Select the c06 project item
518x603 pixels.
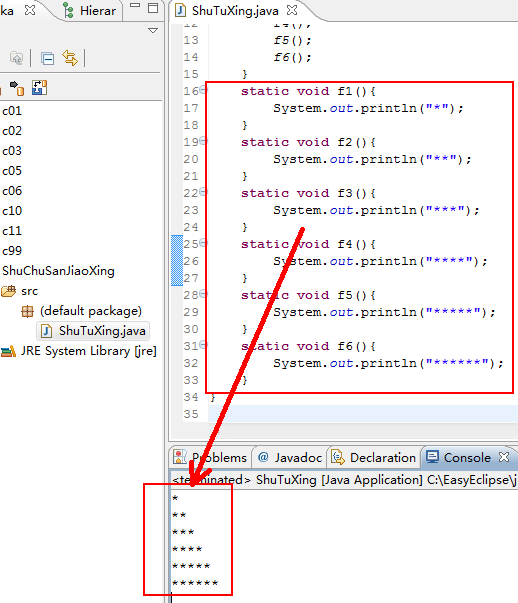[x=12, y=191]
